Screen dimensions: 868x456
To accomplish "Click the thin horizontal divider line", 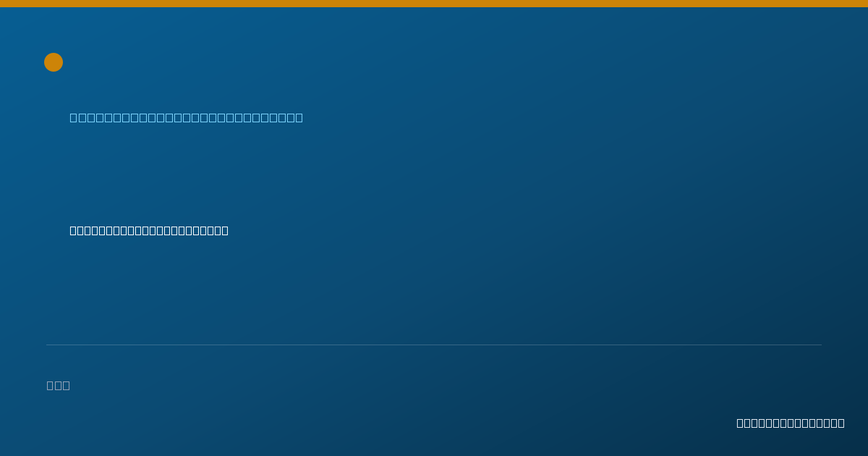I will click(x=434, y=345).
